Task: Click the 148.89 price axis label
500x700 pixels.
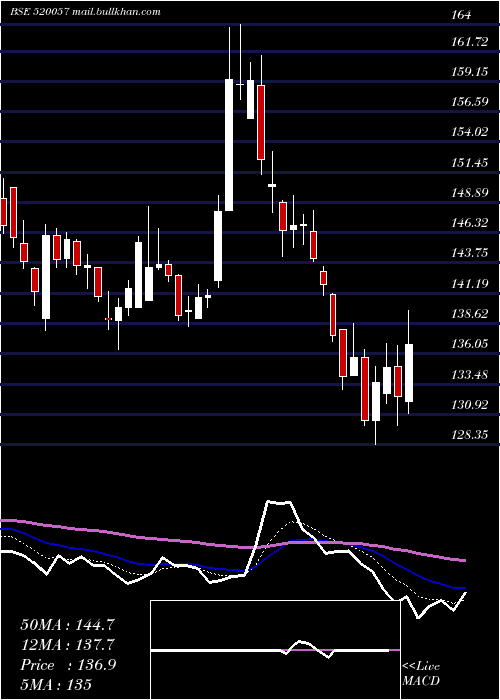Action: pos(469,193)
